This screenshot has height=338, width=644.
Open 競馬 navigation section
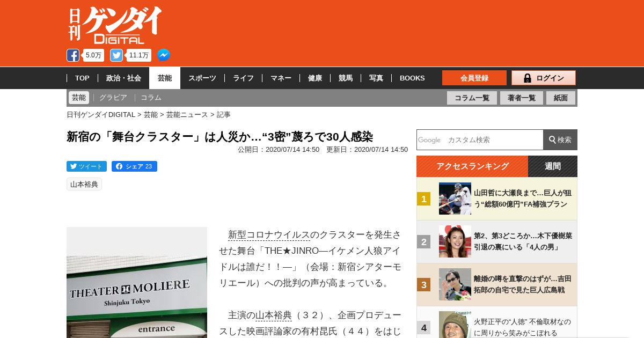pos(346,78)
